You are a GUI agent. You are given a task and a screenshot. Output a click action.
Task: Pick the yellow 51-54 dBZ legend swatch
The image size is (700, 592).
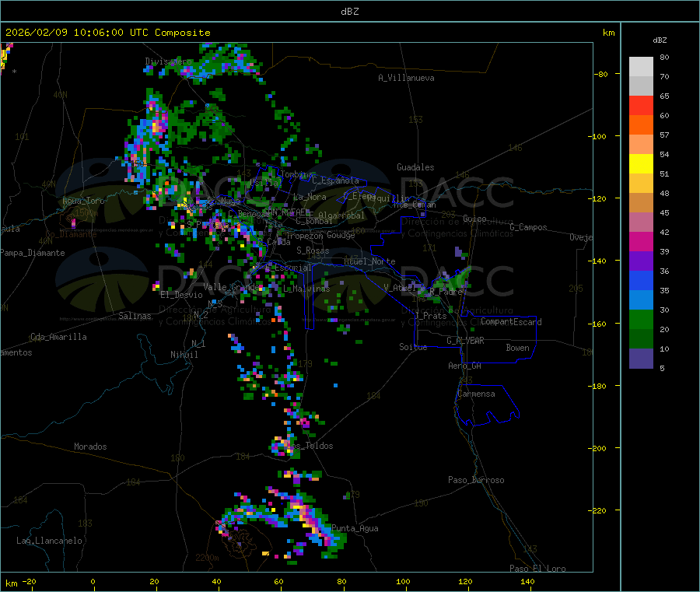641,164
